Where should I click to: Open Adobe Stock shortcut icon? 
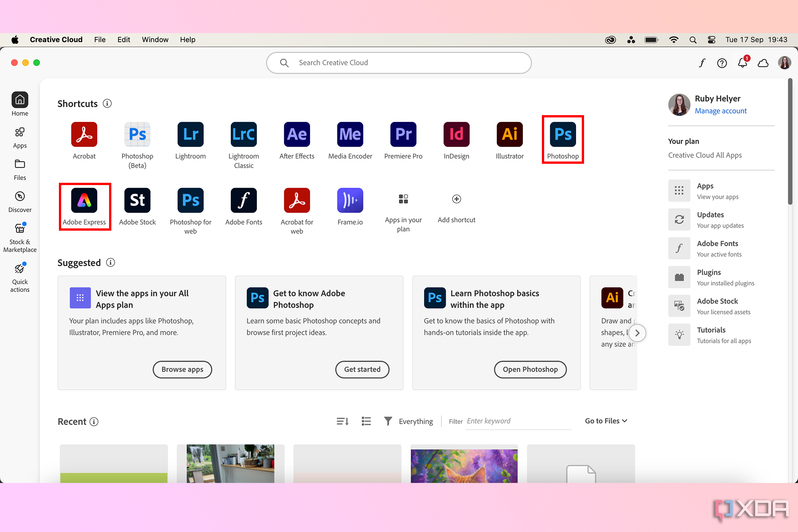pyautogui.click(x=137, y=200)
